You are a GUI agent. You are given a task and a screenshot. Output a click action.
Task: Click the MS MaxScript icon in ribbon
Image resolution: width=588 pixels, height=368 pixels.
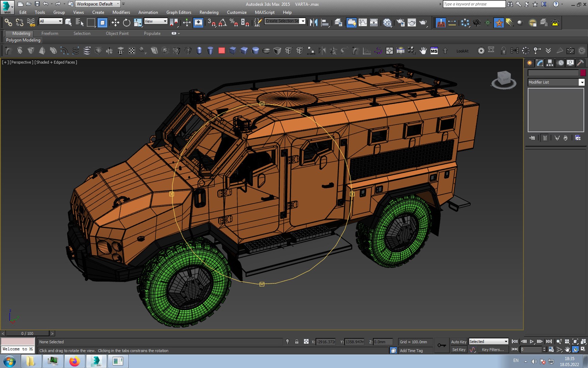click(x=434, y=51)
